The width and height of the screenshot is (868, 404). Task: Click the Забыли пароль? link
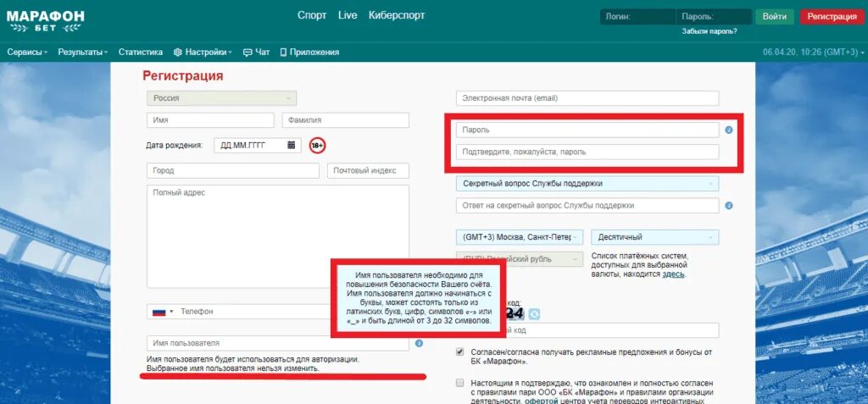(x=709, y=31)
